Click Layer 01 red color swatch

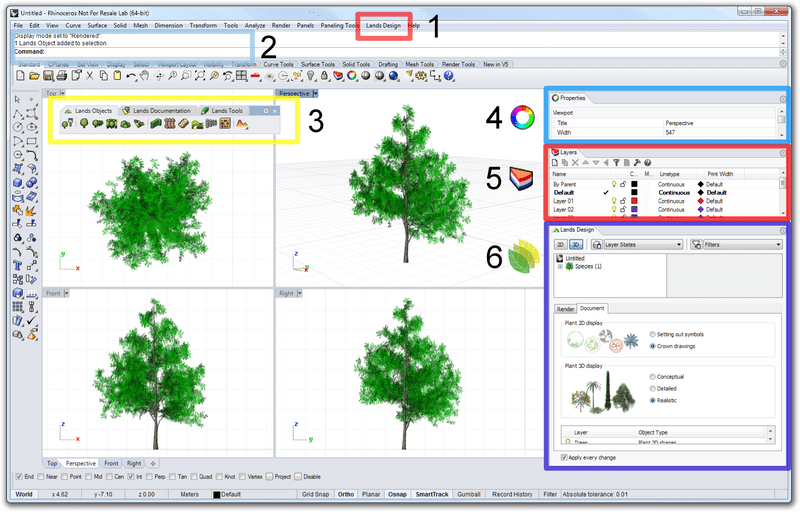point(634,201)
